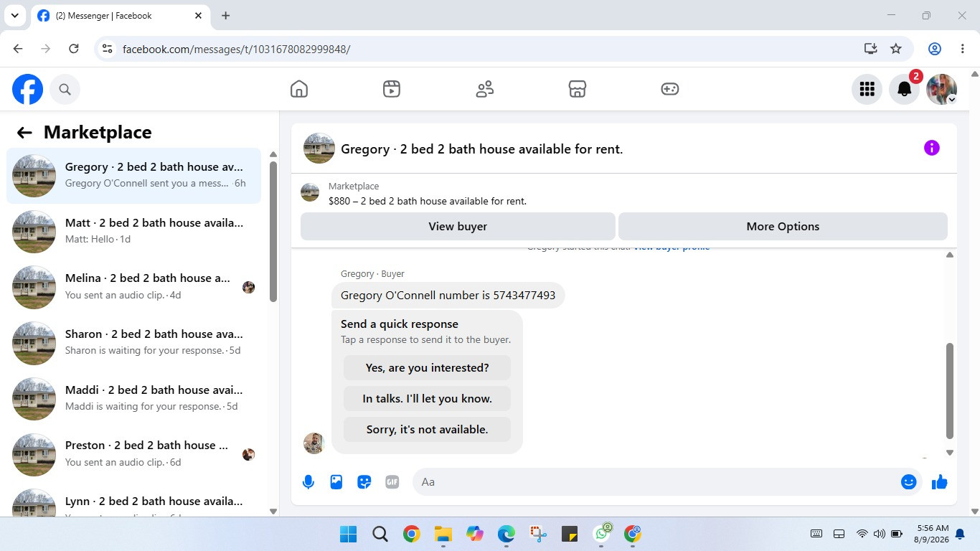This screenshot has height=551, width=980.
Task: Click Gregory's number message bubble
Action: coord(448,296)
